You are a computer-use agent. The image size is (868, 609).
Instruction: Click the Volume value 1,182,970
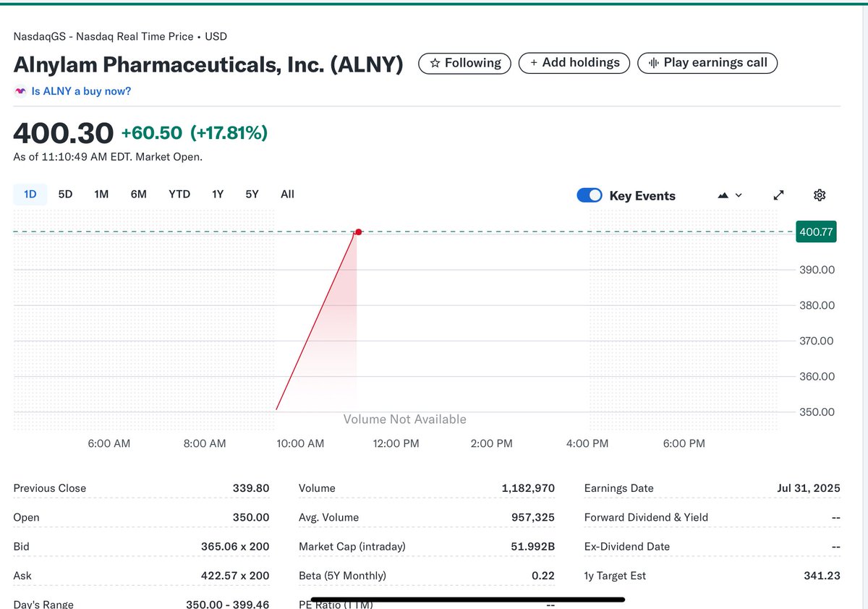click(528, 488)
